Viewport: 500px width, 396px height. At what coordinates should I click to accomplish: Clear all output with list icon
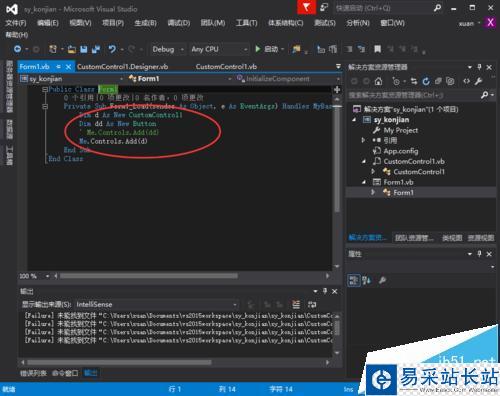tap(296, 304)
